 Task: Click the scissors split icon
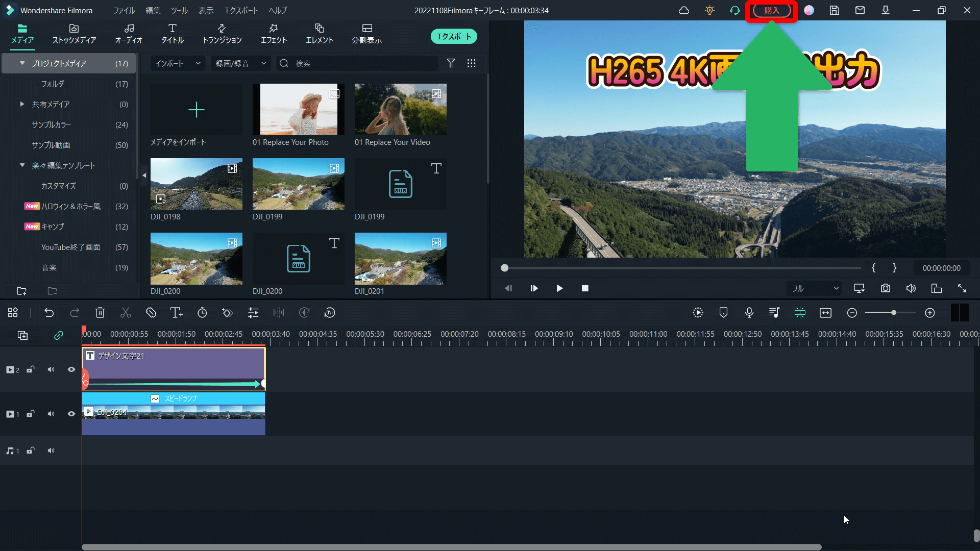pyautogui.click(x=126, y=313)
